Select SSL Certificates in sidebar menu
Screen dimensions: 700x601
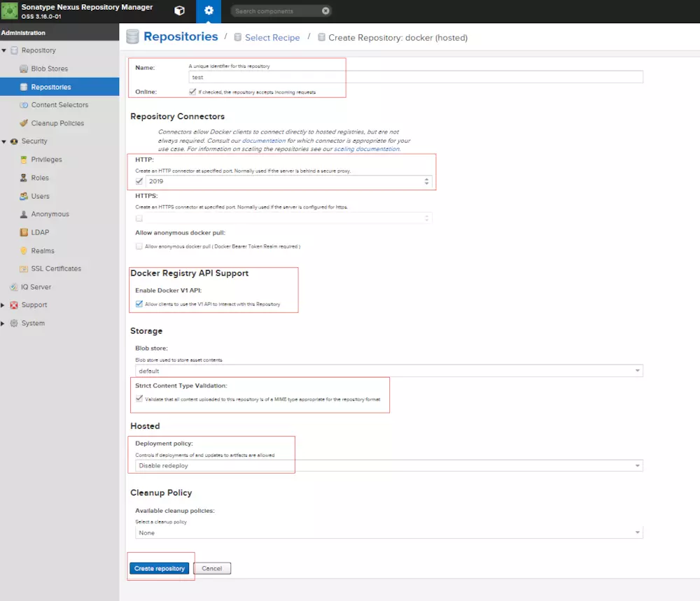(x=56, y=269)
